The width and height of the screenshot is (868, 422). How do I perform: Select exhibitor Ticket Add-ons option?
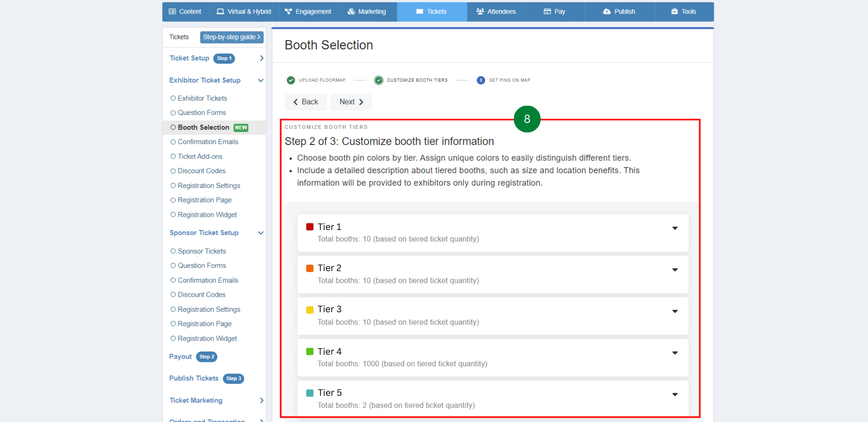click(x=200, y=156)
